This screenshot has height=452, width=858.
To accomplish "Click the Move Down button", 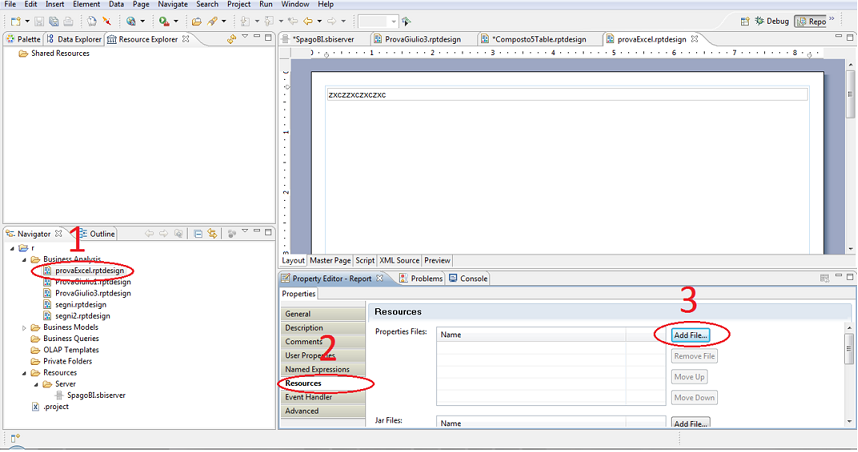I will point(694,397).
